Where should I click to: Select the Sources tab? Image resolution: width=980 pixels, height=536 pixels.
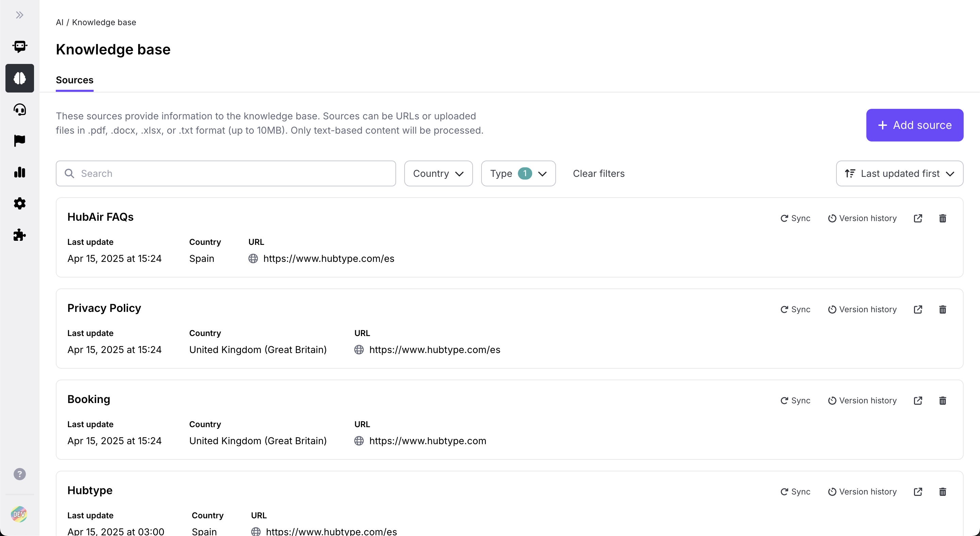(x=75, y=80)
